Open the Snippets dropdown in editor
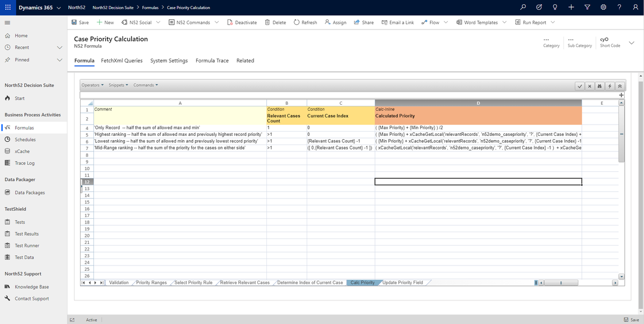 118,85
